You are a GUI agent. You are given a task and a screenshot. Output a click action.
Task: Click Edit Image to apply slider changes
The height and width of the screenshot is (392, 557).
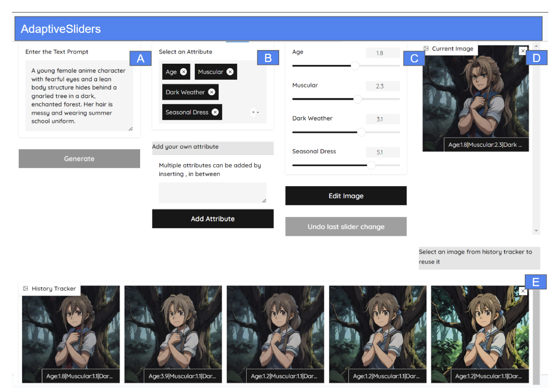pos(345,196)
